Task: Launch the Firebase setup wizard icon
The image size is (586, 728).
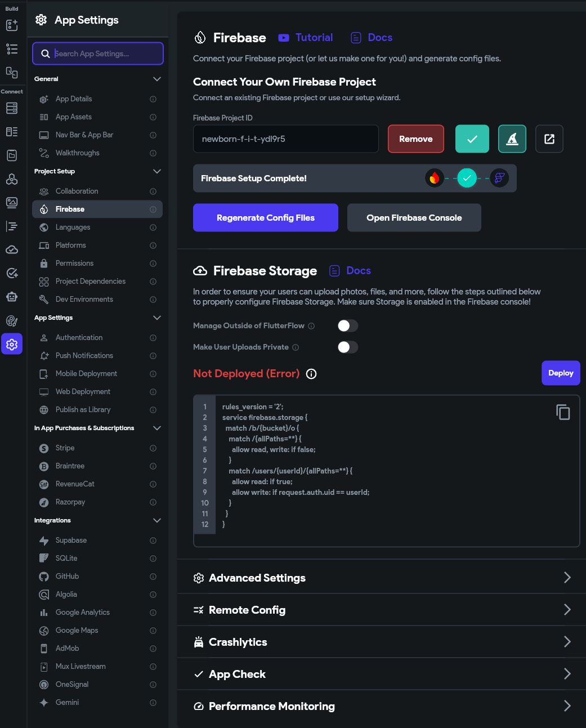Action: pos(512,139)
